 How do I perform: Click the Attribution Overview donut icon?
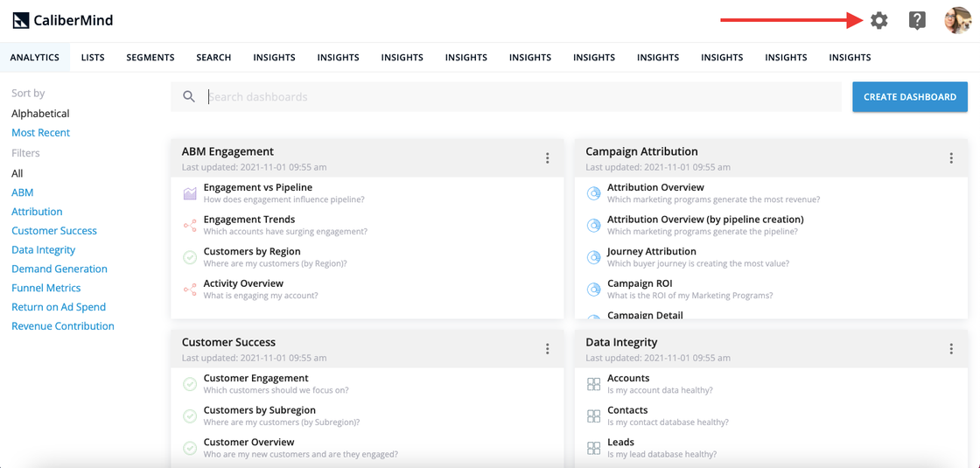[594, 193]
